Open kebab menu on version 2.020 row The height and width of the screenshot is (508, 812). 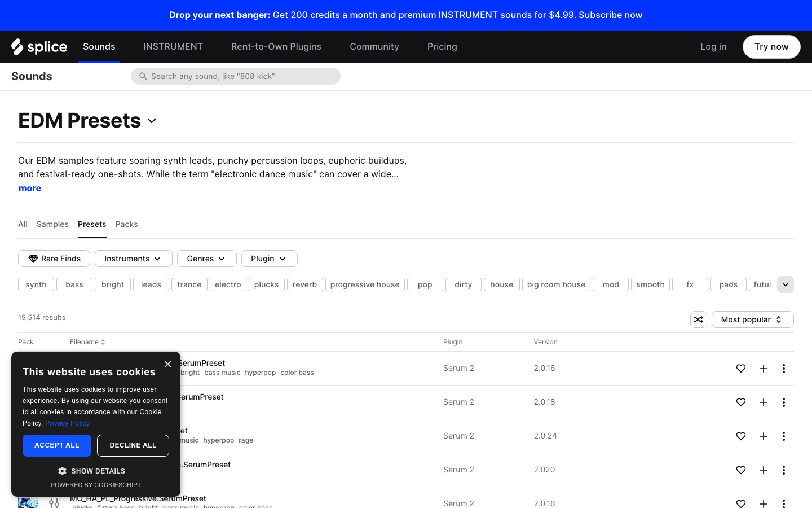[x=784, y=470]
